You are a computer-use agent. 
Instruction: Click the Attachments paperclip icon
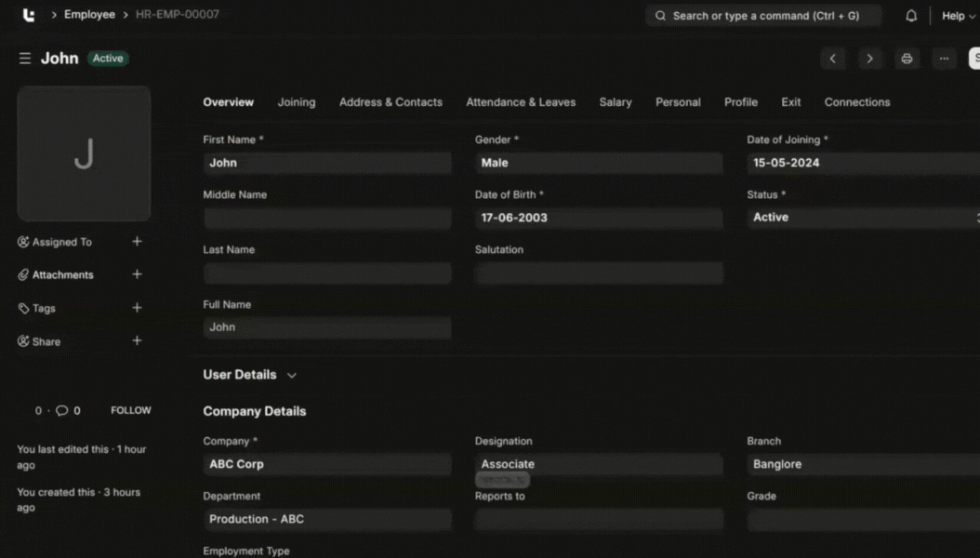[23, 275]
